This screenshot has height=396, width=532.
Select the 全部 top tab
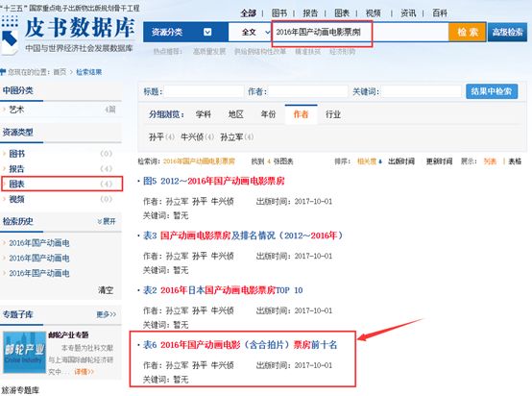click(x=248, y=13)
